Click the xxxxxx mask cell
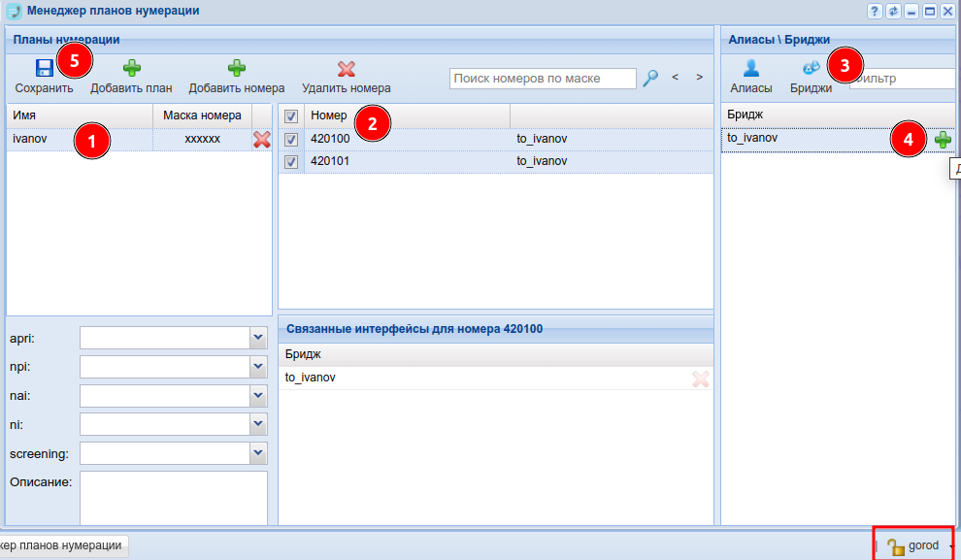The height and width of the screenshot is (560, 961). coord(202,139)
